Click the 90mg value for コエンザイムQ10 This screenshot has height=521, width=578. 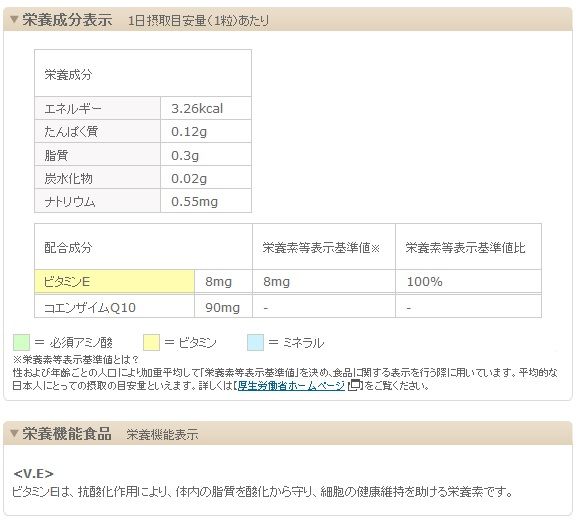click(223, 307)
